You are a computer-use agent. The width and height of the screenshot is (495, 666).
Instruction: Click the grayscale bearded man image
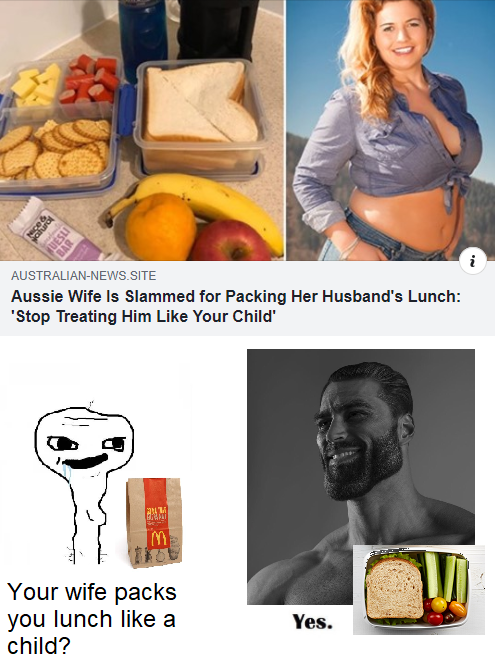click(x=361, y=477)
